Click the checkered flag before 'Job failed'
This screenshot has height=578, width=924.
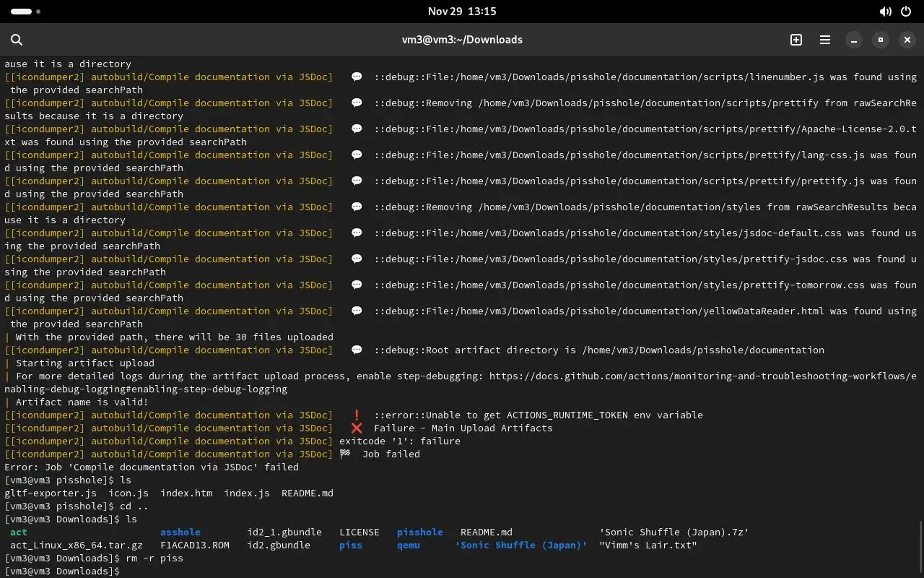[345, 454]
